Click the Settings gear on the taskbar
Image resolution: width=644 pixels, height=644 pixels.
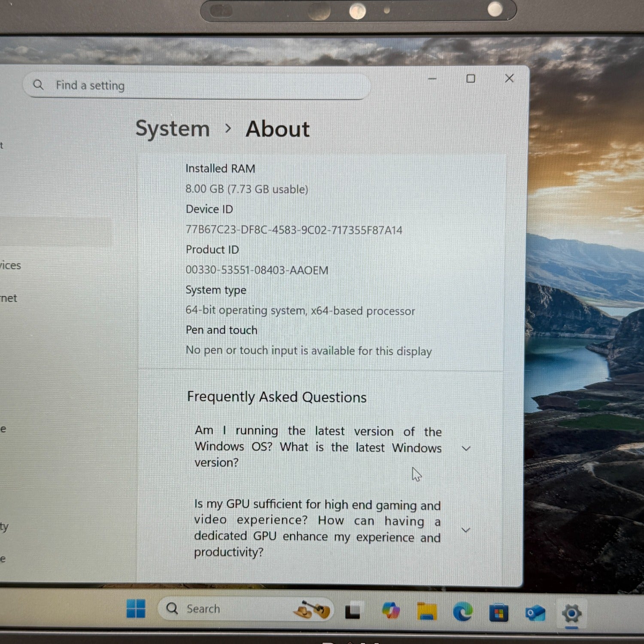point(571,613)
